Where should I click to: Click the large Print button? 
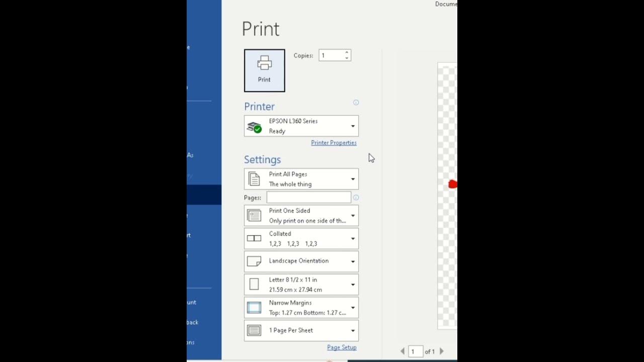tap(264, 70)
